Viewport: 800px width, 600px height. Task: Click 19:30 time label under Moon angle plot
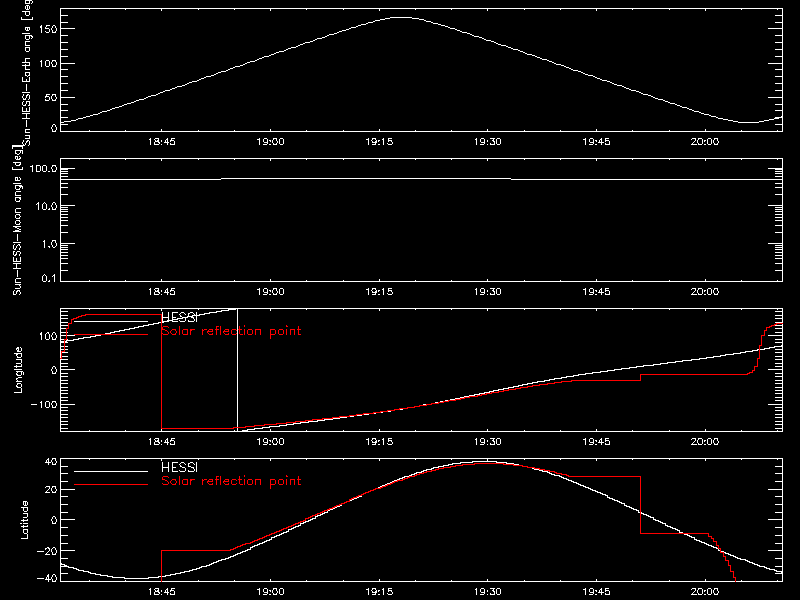pos(488,291)
